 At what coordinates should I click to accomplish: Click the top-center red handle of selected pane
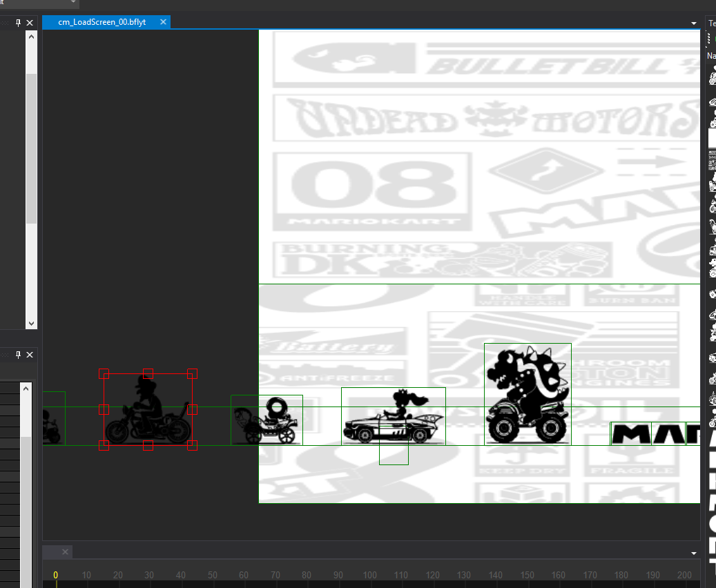[x=148, y=374]
